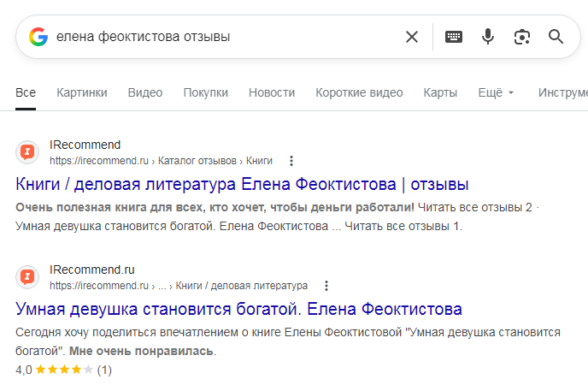The width and height of the screenshot is (588, 391).
Task: Open Умная девушка становится богатой link
Action: click(239, 309)
